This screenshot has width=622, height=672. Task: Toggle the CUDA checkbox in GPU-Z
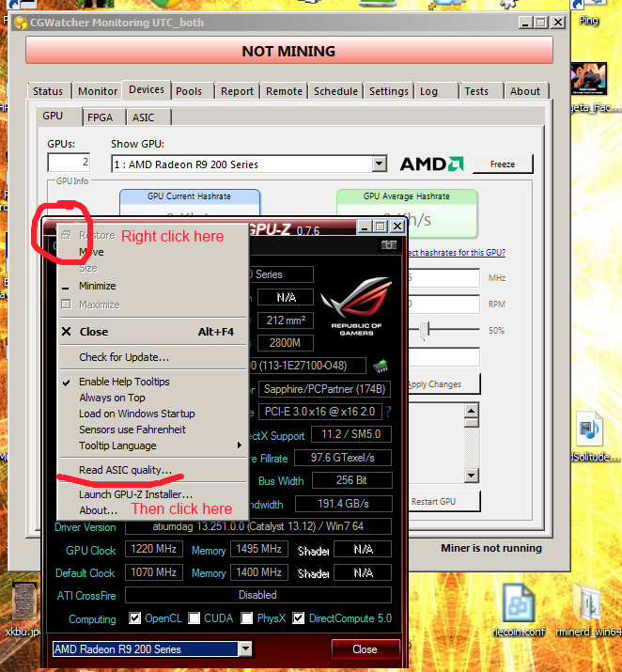coord(194,617)
